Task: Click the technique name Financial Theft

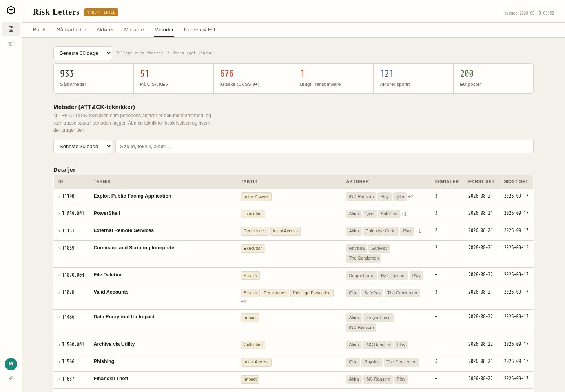Action: tap(111, 379)
